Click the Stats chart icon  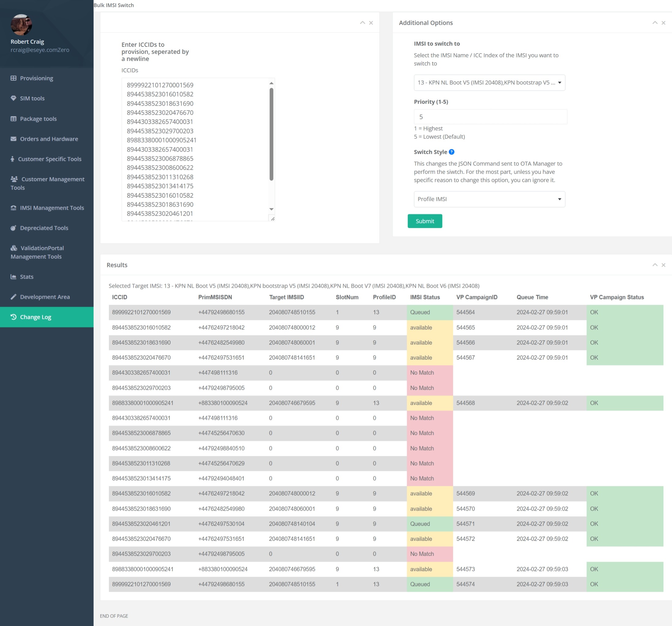(x=13, y=277)
